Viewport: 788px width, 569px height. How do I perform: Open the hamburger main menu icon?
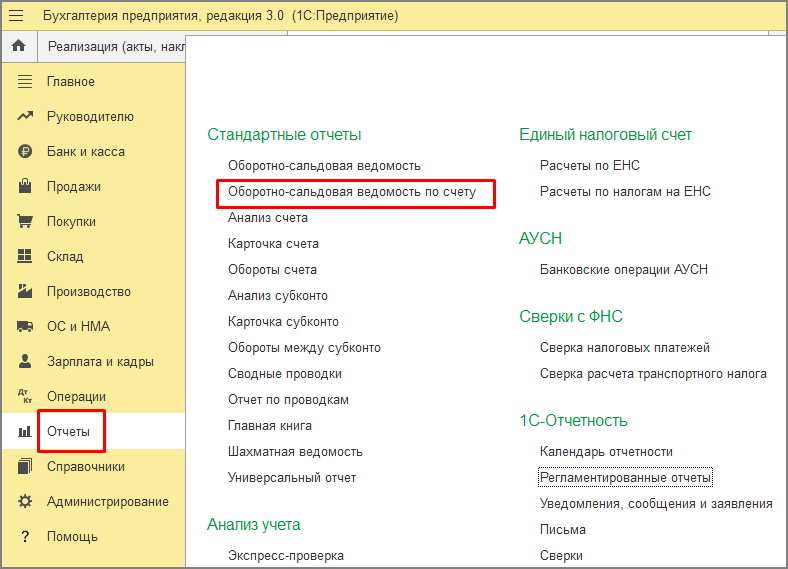17,17
